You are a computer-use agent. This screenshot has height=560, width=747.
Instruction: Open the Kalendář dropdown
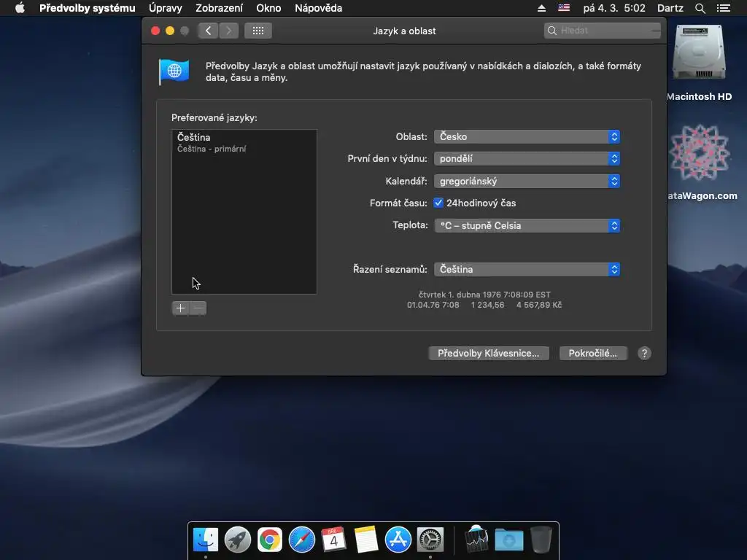point(527,181)
